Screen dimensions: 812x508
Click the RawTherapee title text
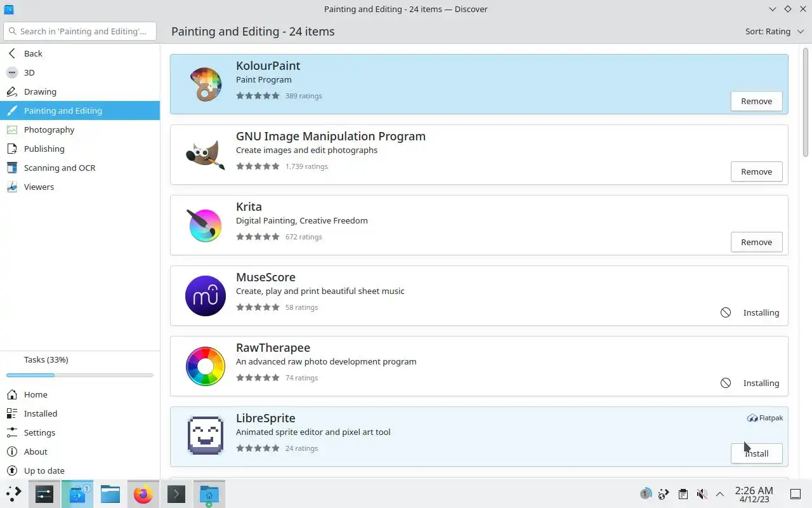click(273, 347)
